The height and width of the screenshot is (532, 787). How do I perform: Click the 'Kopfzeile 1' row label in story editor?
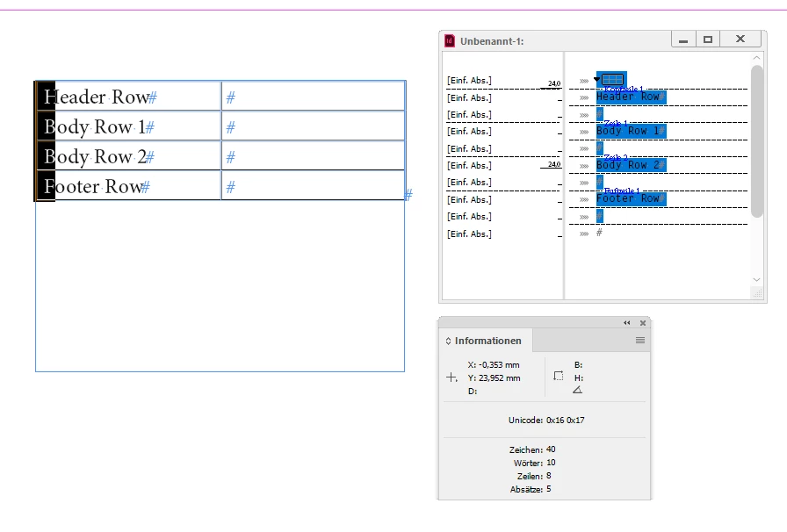click(x=624, y=89)
